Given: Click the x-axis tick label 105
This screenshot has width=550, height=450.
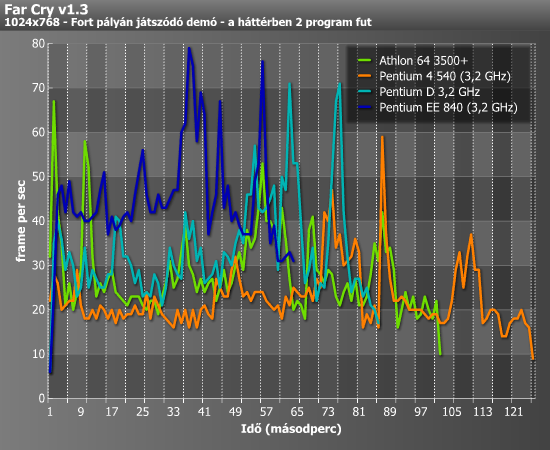Looking at the screenshot, I should [x=451, y=411].
